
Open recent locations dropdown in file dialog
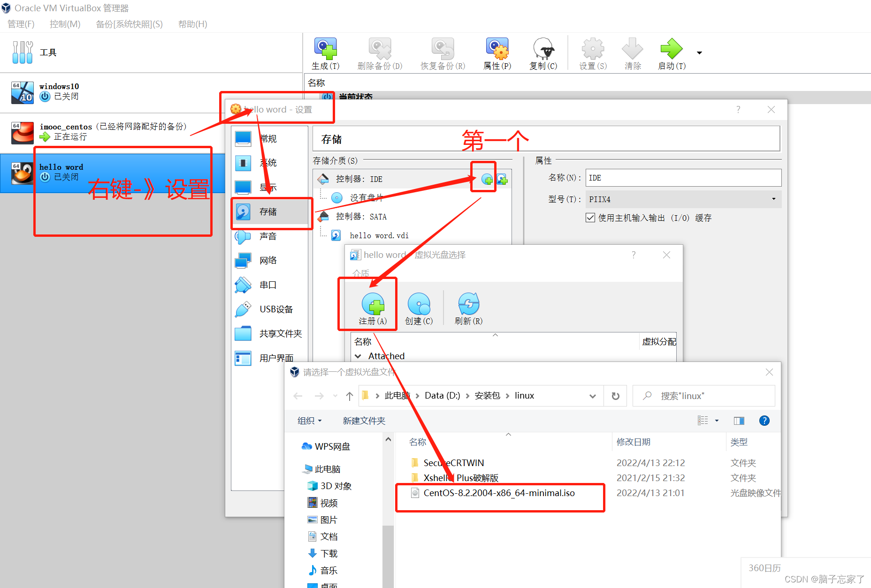click(335, 396)
